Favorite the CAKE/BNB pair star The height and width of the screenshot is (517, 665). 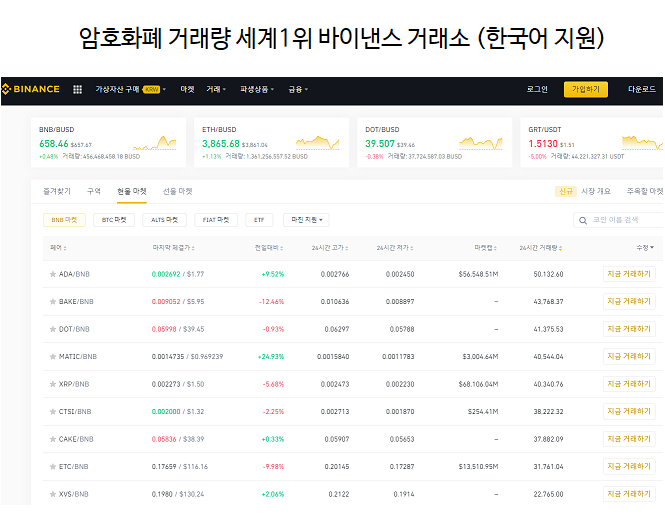(53, 439)
